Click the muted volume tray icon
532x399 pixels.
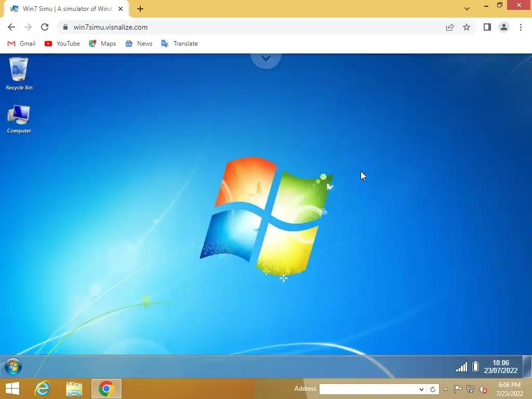coord(483,390)
